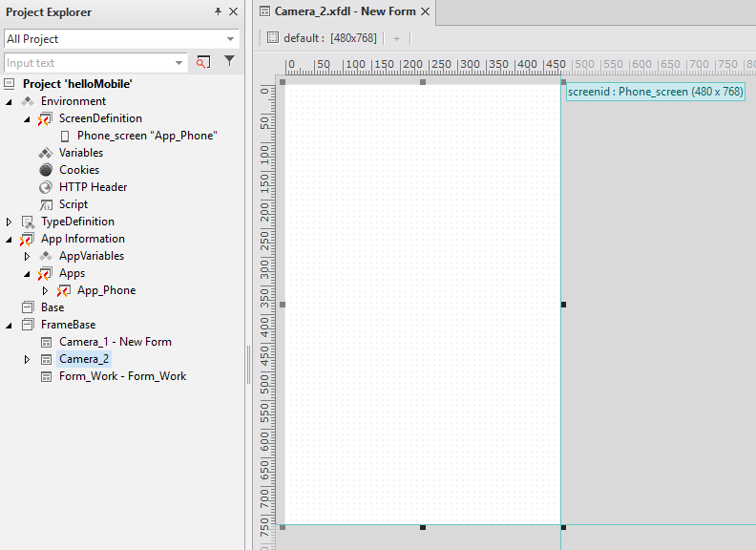The image size is (756, 550).
Task: Click the Camera_2 form icon
Action: click(46, 359)
